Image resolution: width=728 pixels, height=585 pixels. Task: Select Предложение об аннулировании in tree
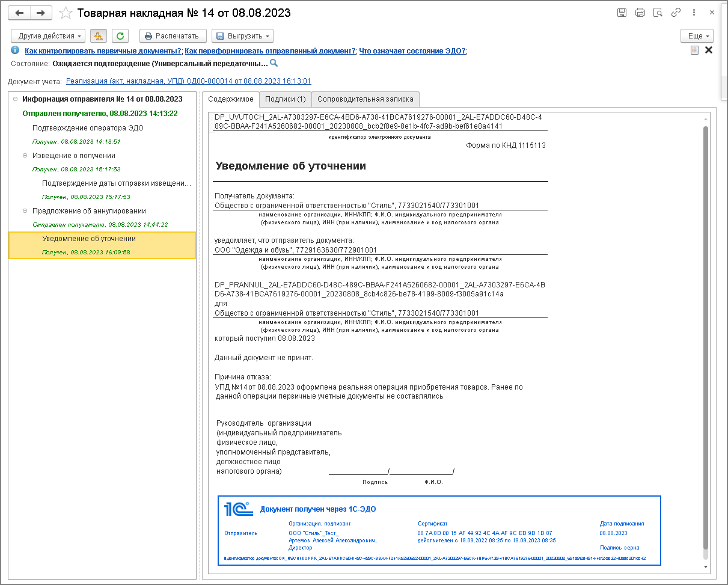[x=89, y=211]
